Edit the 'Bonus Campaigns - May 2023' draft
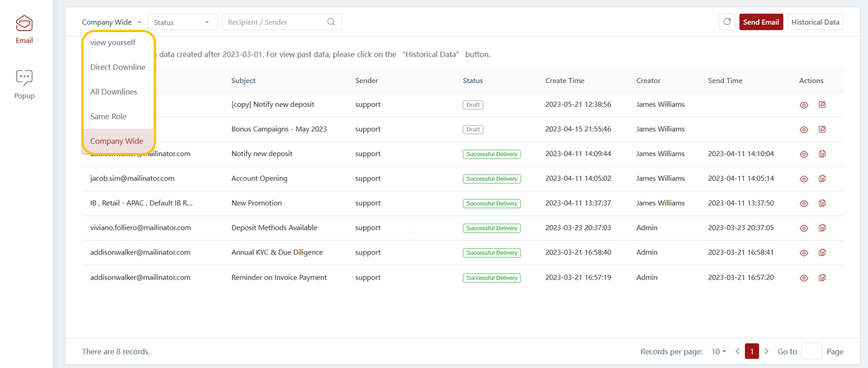 (x=822, y=129)
